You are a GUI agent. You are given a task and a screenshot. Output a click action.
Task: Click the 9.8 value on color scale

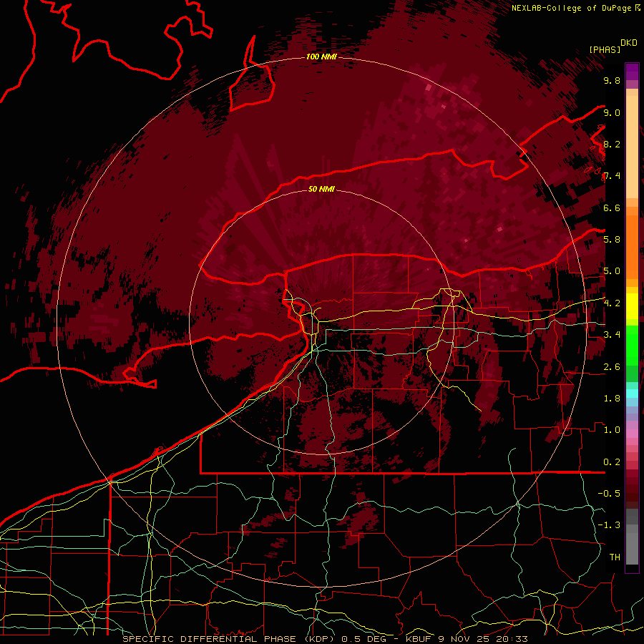pyautogui.click(x=612, y=81)
